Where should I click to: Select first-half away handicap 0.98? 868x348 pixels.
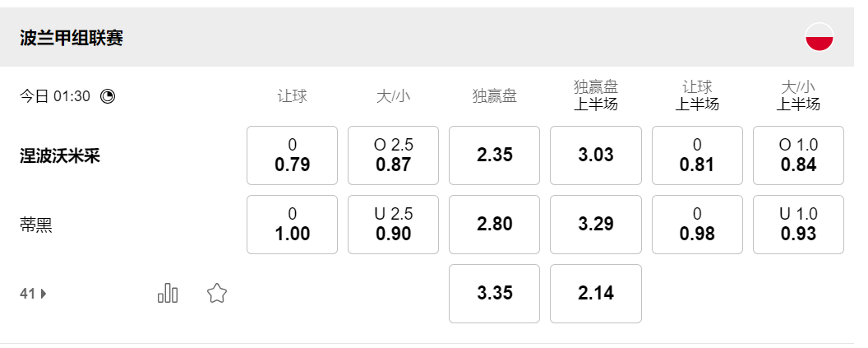(697, 225)
